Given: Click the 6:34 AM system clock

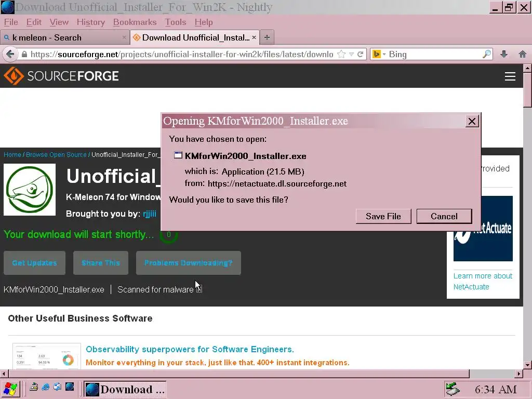Looking at the screenshot, I should [496, 390].
